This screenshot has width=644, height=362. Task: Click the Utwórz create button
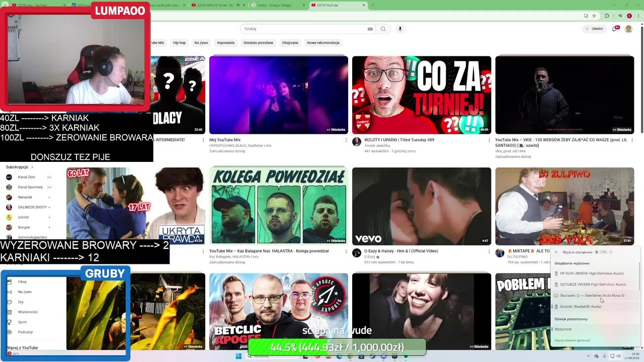point(594,29)
